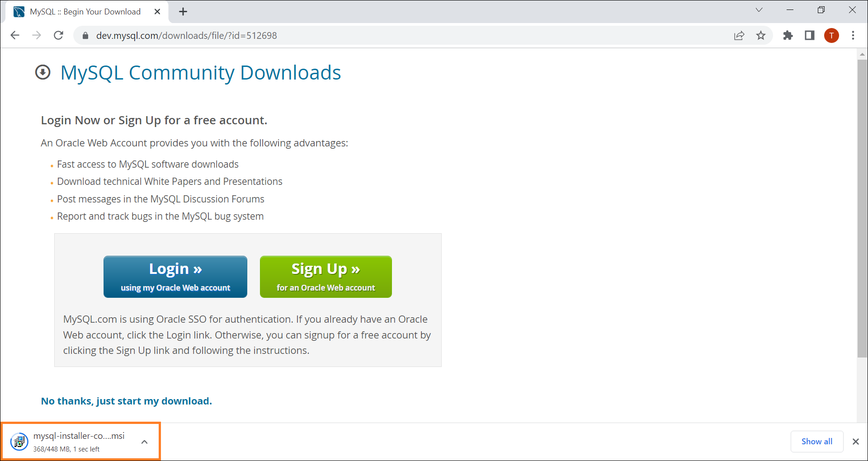Click Login using my Oracle Web account

[x=175, y=277]
